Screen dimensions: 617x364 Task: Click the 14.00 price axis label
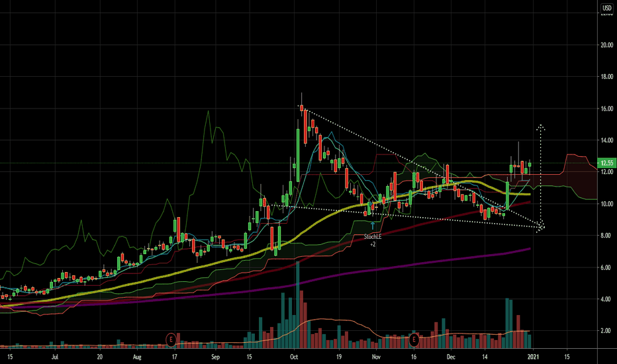coord(607,140)
